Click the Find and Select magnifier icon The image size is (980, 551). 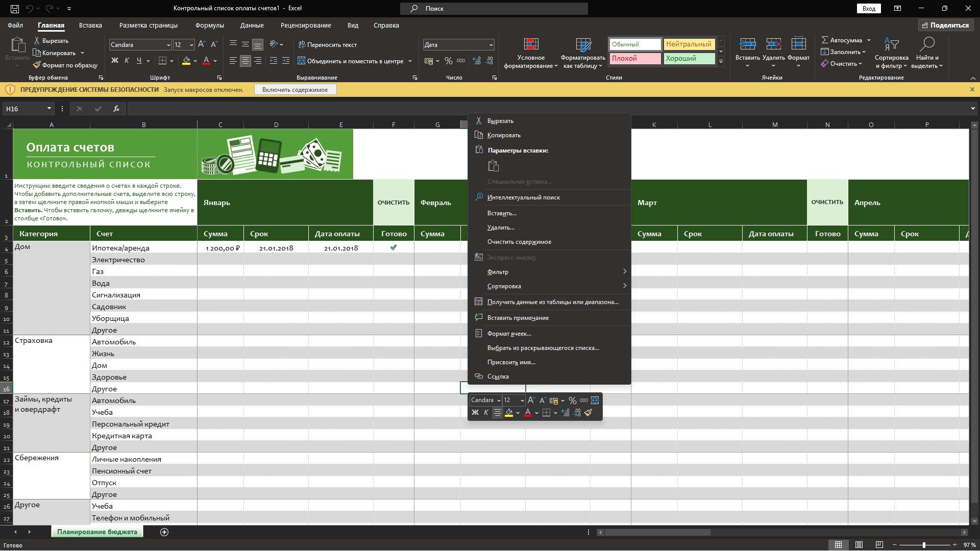(x=927, y=44)
